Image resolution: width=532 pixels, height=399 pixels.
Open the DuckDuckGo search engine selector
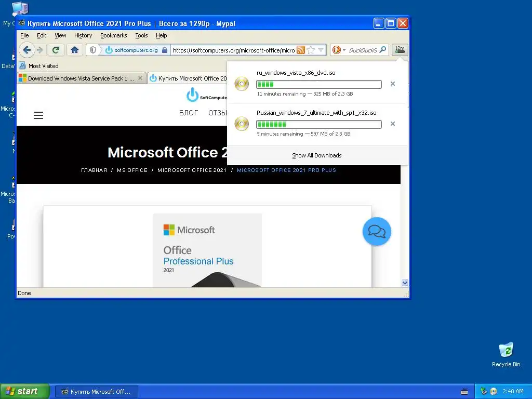pos(338,50)
